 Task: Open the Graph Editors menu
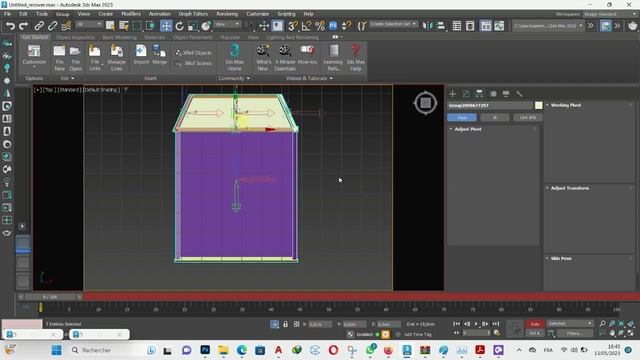pyautogui.click(x=193, y=14)
